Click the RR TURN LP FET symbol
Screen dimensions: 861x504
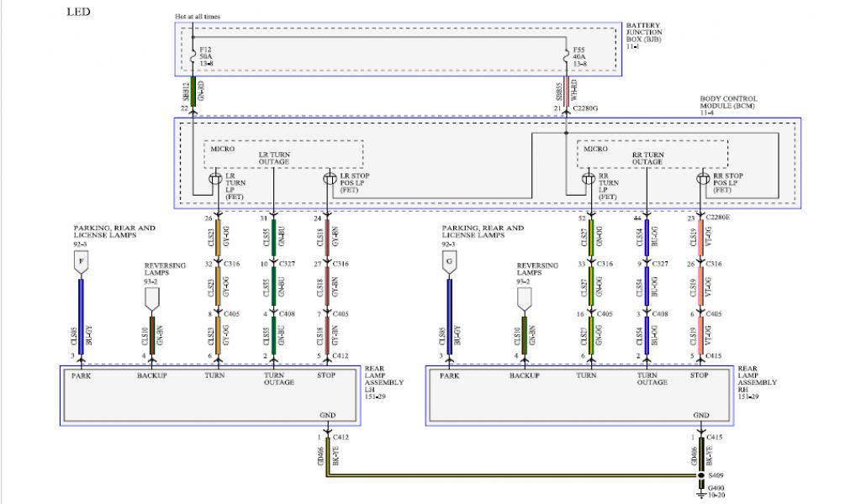(x=589, y=178)
